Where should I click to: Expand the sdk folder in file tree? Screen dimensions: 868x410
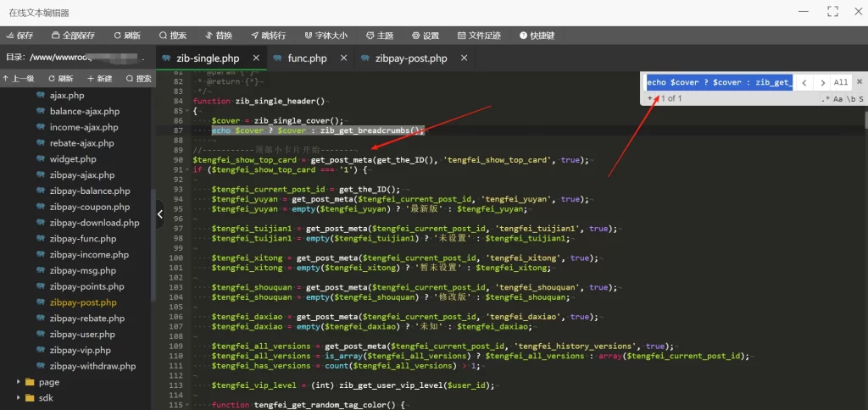point(19,398)
